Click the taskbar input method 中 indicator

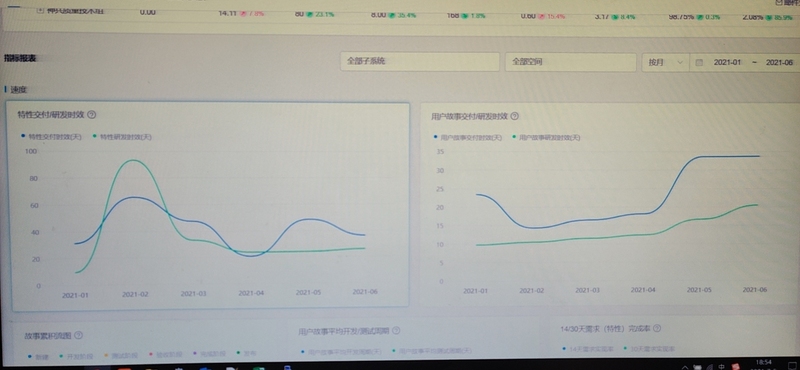point(721,366)
